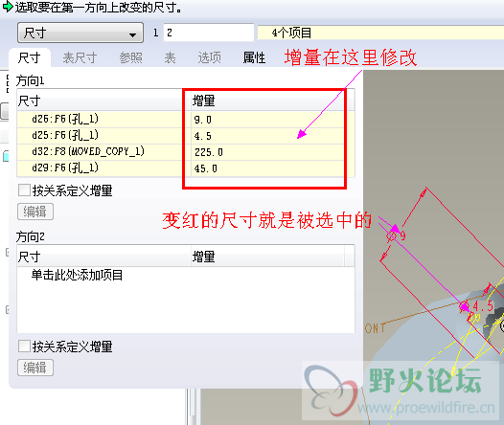This screenshot has height=425, width=504.
Task: Click the dropdown arrow of 尺寸 combo box
Action: 132,34
